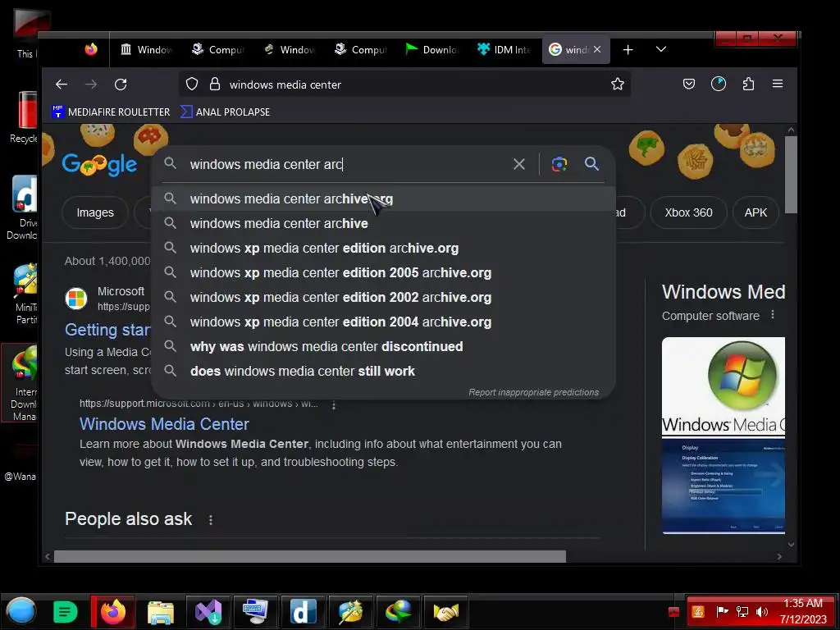This screenshot has height=630, width=840.
Task: Select suggestion windows media center archive
Action: tap(384, 223)
